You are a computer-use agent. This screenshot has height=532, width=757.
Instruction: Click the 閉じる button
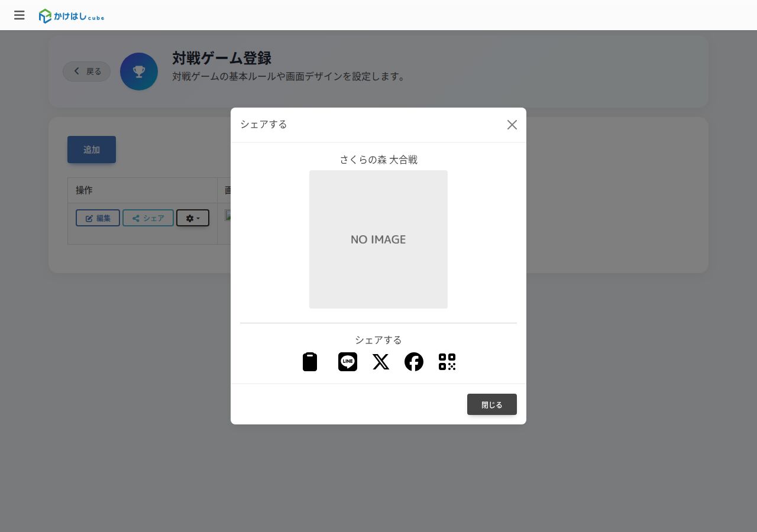pyautogui.click(x=492, y=404)
